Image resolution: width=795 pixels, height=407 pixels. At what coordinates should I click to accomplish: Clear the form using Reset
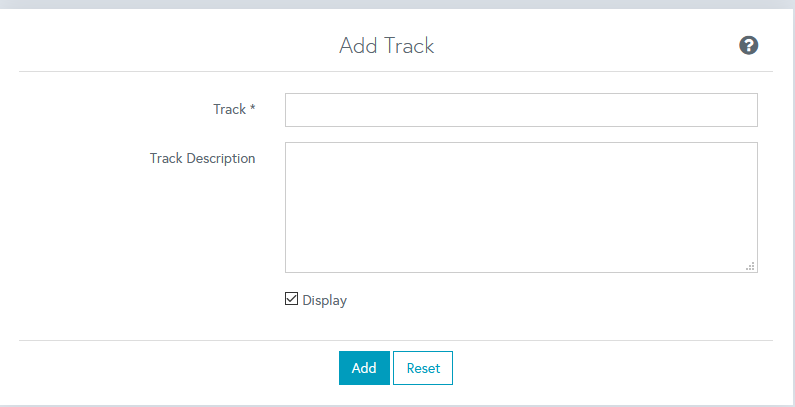pyautogui.click(x=423, y=368)
